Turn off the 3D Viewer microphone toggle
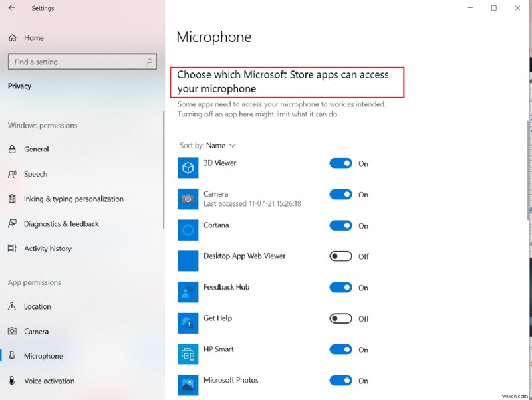This screenshot has width=532, height=400. [x=341, y=163]
